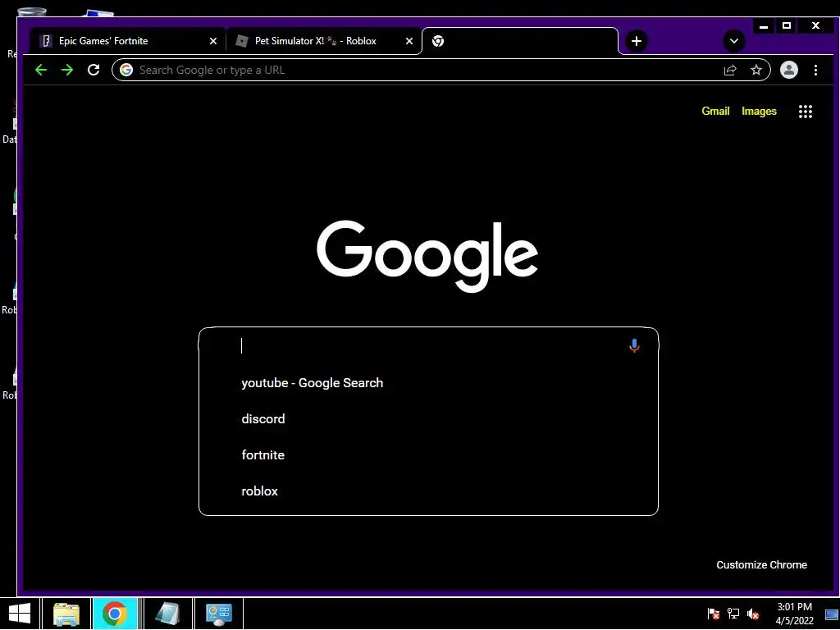The image size is (840, 630).
Task: Open the Gmail link
Action: click(715, 111)
